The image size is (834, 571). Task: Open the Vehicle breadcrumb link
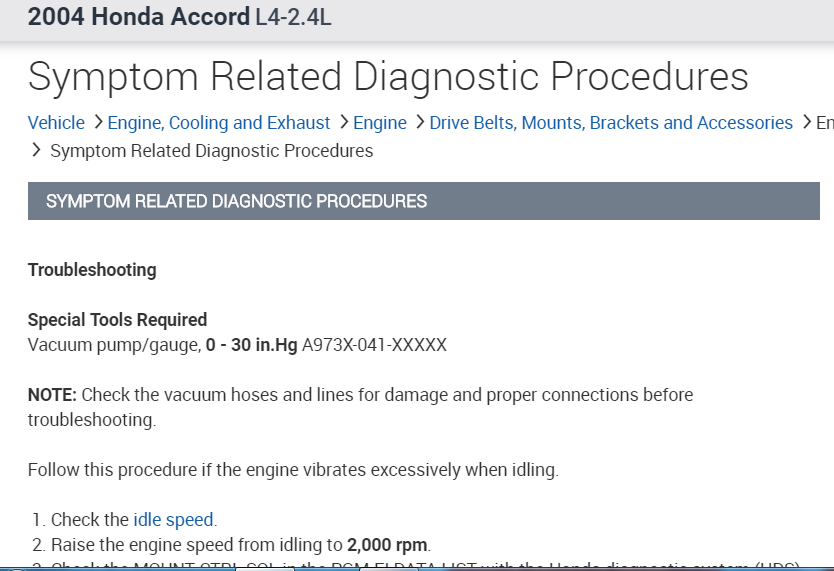pyautogui.click(x=56, y=123)
